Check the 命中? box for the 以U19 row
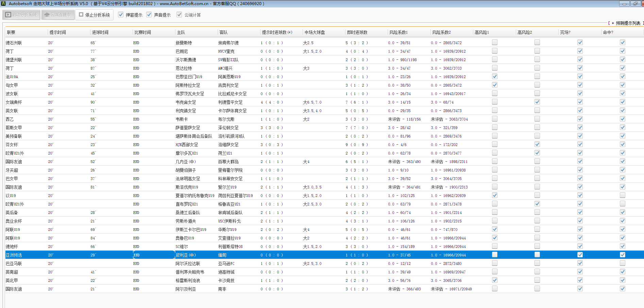 click(x=622, y=195)
